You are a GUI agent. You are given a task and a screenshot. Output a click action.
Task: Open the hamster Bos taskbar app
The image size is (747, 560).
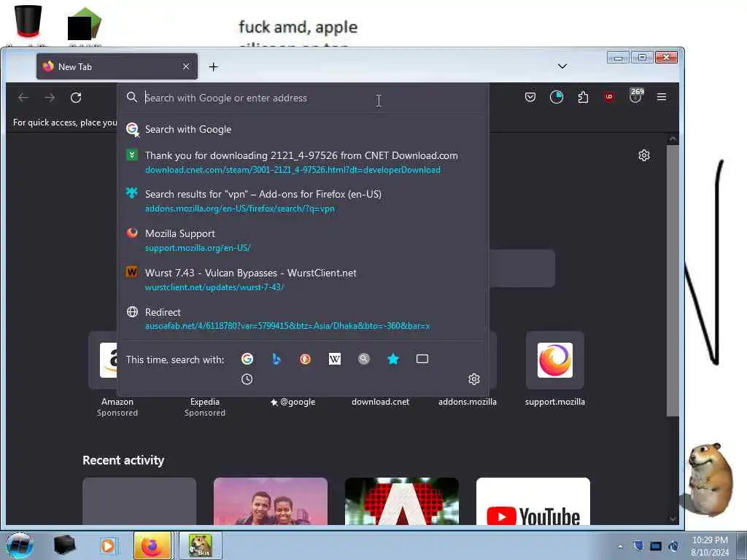[200, 545]
